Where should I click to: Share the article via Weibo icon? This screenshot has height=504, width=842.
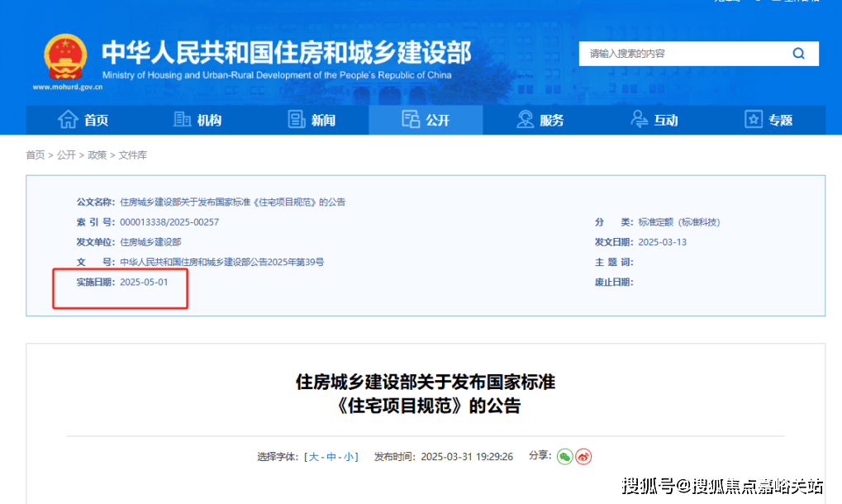(583, 456)
